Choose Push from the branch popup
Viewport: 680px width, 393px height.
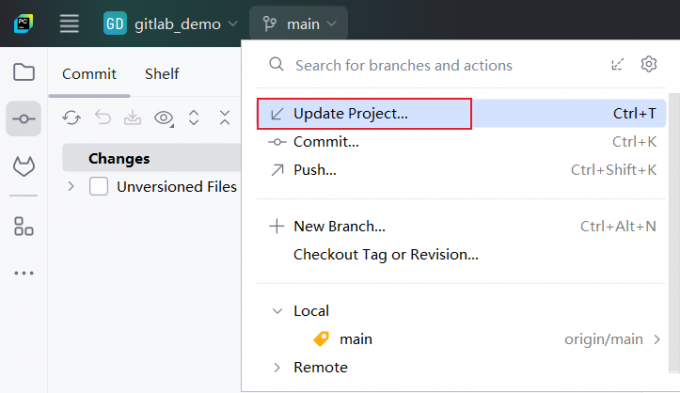[x=461, y=170]
